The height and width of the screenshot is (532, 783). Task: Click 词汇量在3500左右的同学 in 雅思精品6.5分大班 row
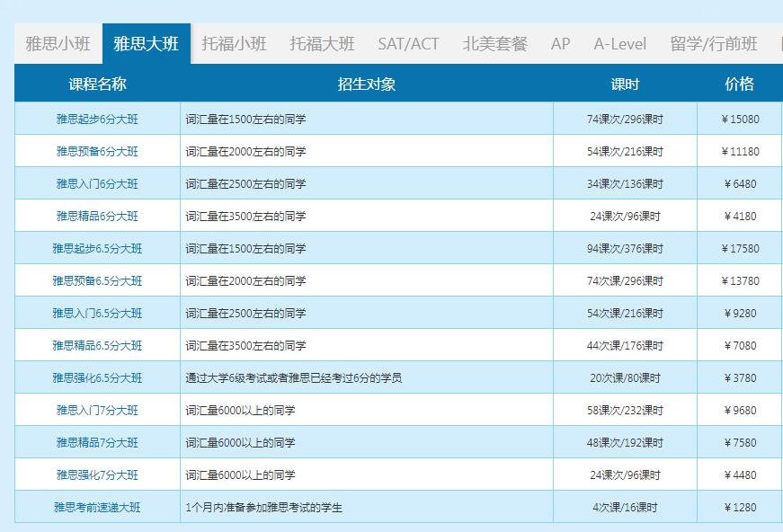(245, 345)
